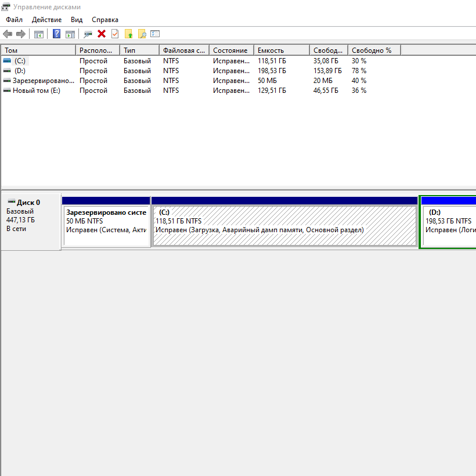Click the 30 % free cell
476x476 pixels.
tap(359, 61)
